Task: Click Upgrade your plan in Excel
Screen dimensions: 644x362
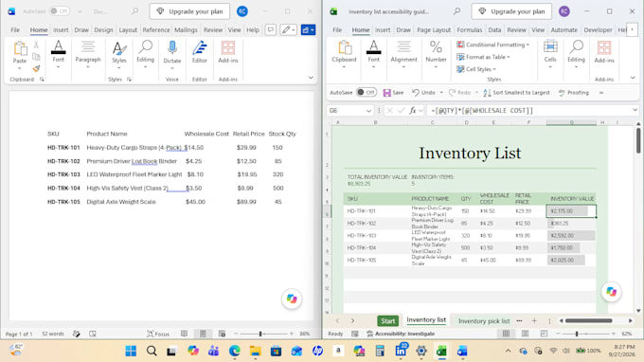Action: point(511,11)
